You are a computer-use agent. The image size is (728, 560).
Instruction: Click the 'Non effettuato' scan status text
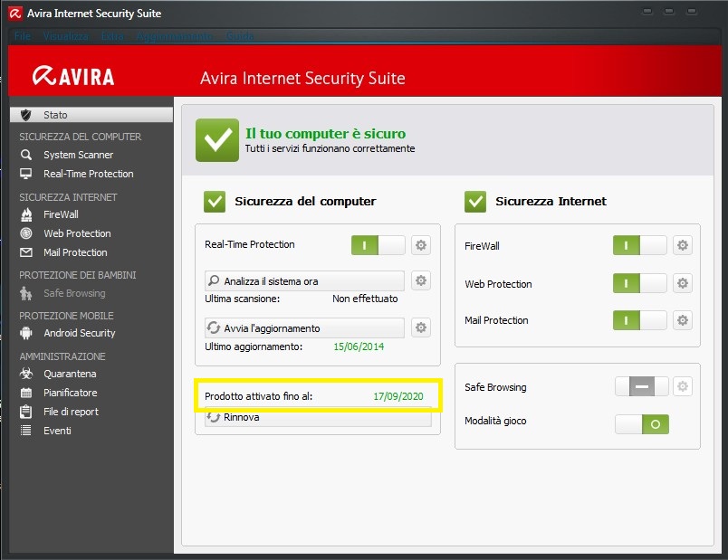click(x=365, y=299)
